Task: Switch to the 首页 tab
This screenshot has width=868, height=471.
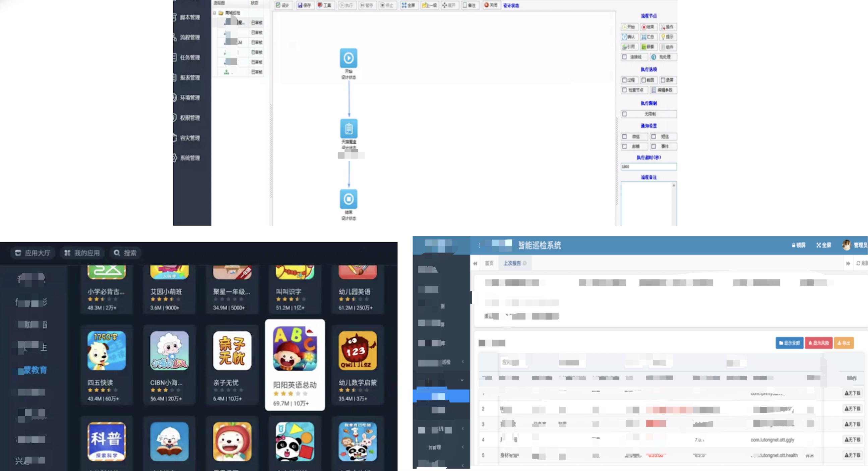Action: click(x=489, y=263)
